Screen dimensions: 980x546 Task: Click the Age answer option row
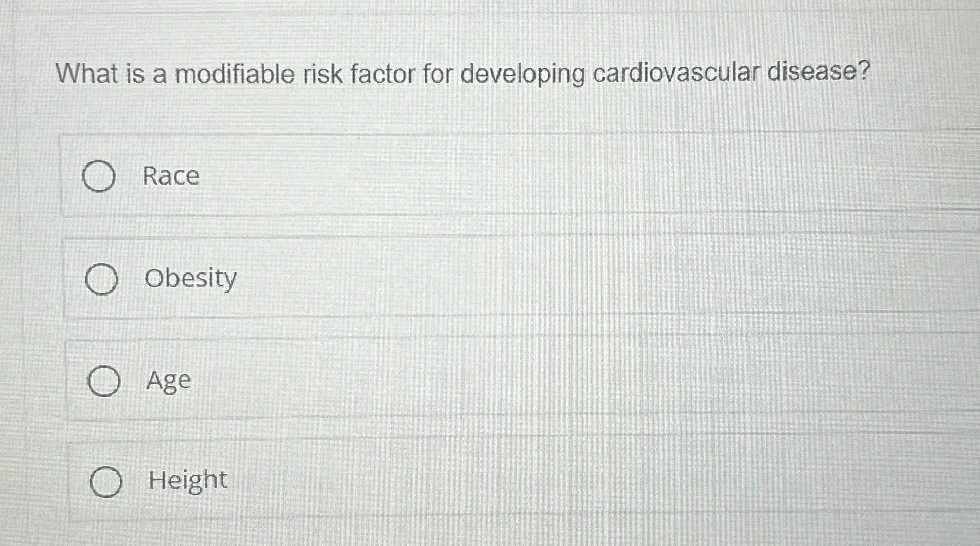463,380
